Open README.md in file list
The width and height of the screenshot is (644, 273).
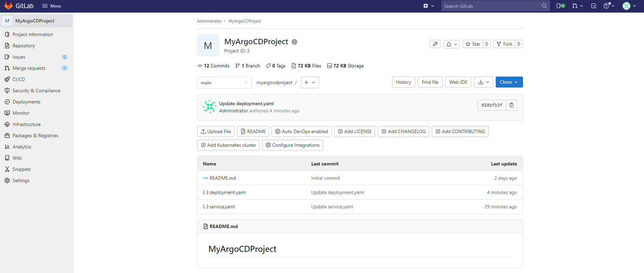pyautogui.click(x=223, y=178)
